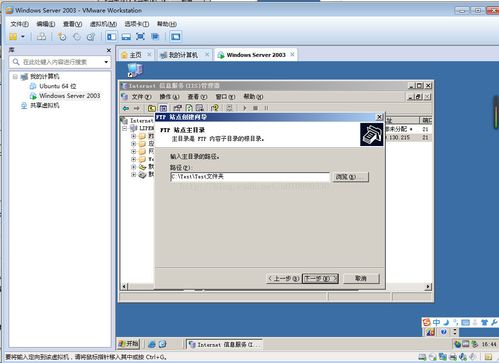Open the 文件(F) menu in VMware
The height and width of the screenshot is (363, 499).
(x=19, y=24)
